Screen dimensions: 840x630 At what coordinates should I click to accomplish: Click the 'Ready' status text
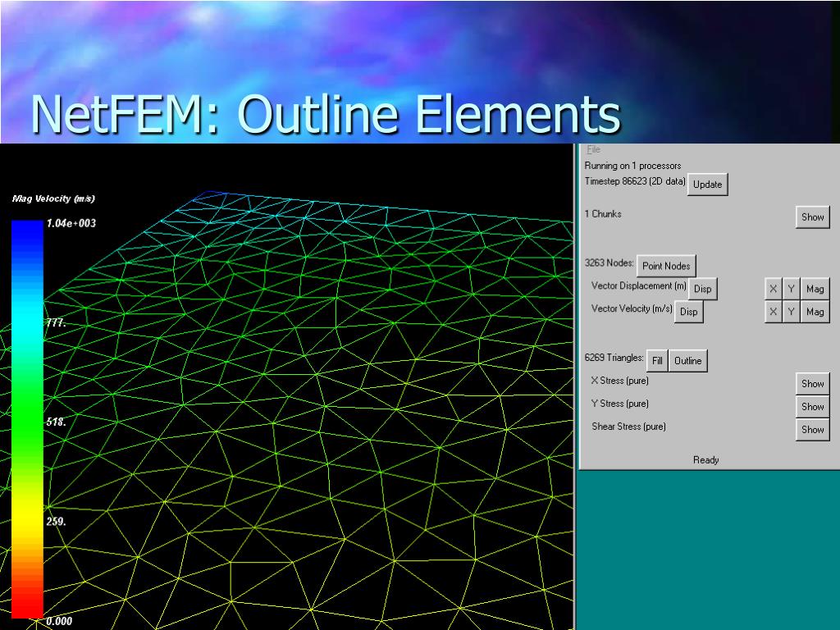705,459
